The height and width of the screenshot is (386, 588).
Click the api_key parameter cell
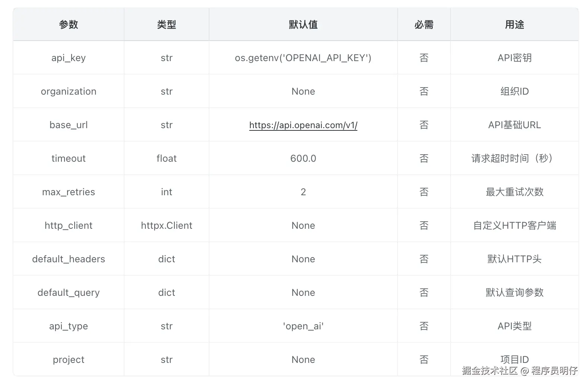tap(69, 58)
